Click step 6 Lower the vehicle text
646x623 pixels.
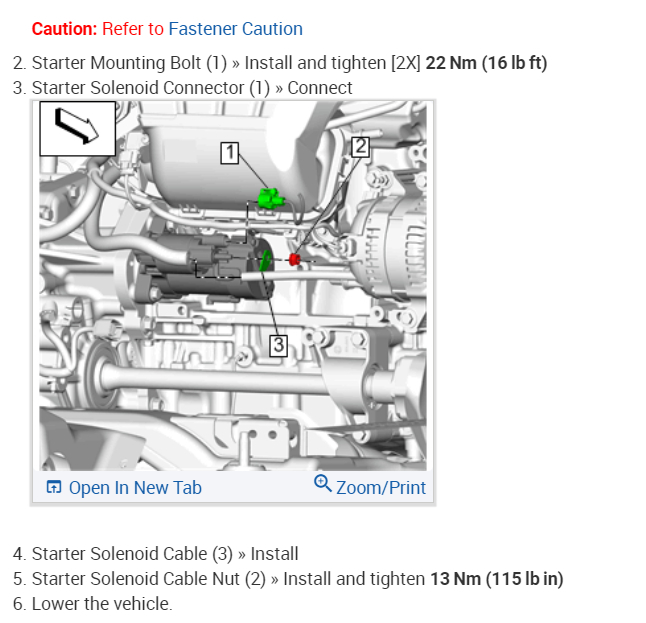click(93, 604)
